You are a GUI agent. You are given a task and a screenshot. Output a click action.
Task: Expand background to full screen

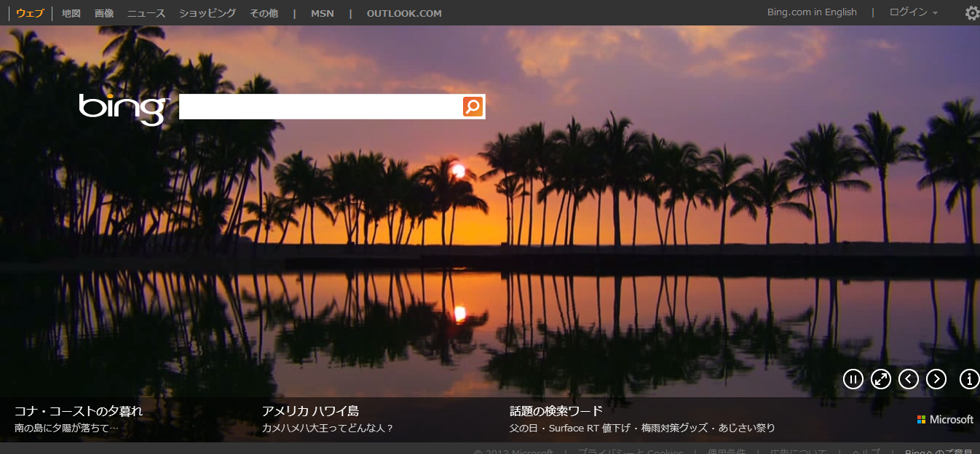(881, 379)
